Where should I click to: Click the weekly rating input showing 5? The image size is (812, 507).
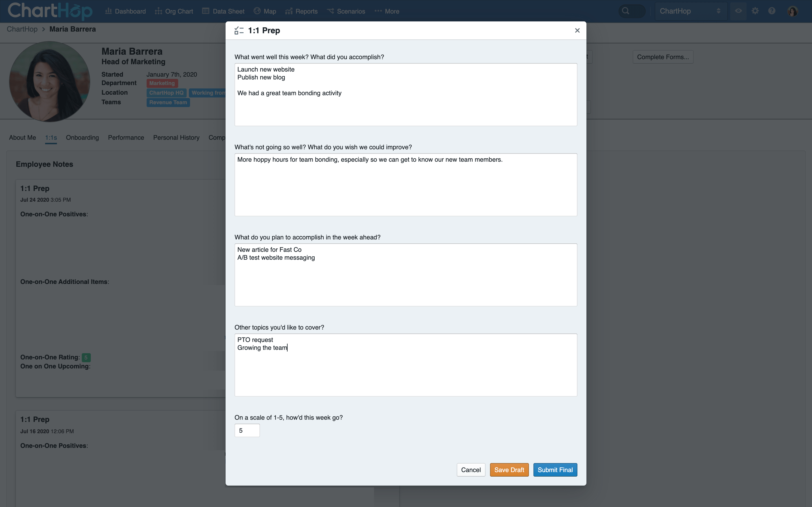click(247, 430)
